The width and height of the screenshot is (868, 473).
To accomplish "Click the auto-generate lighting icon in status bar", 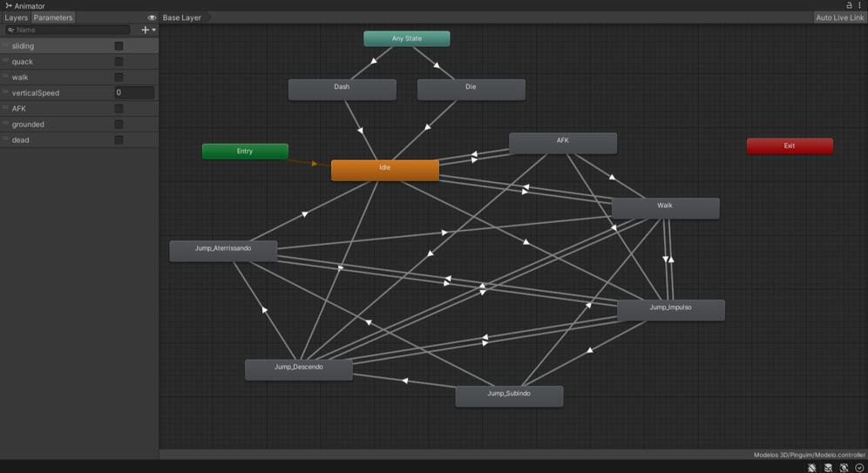I will pyautogui.click(x=844, y=468).
